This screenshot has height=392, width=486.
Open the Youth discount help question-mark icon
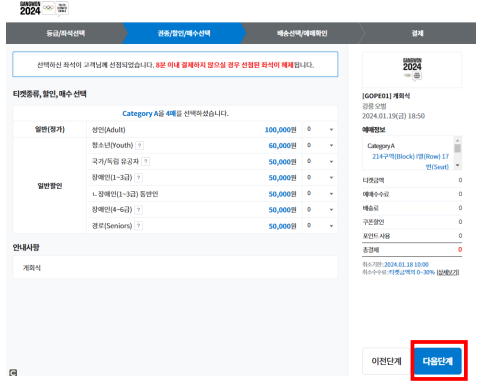coord(140,146)
